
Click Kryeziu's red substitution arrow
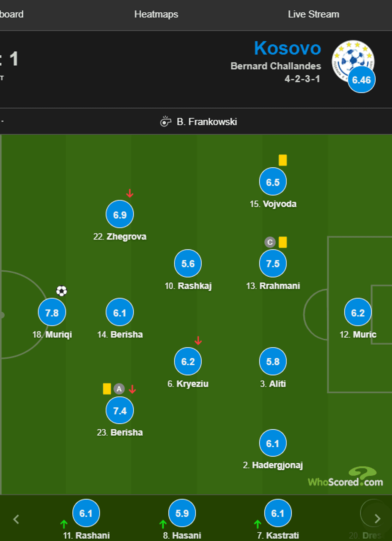(198, 341)
